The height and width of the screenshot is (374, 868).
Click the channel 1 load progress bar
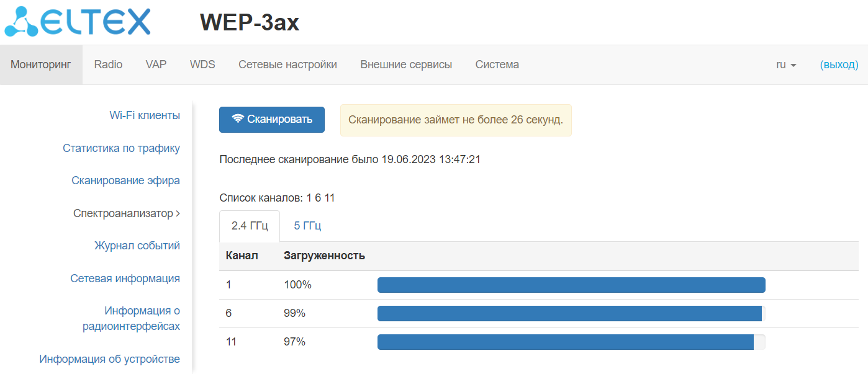tap(571, 285)
